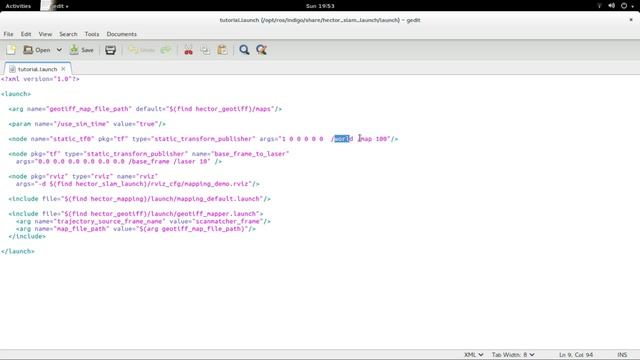The width and height of the screenshot is (640, 360).
Task: Click the /use_sim_time param name
Action: coord(83,124)
